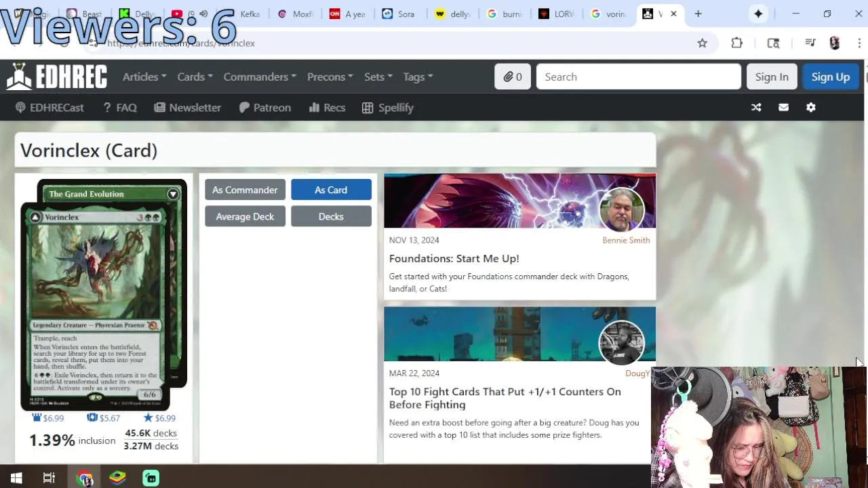The height and width of the screenshot is (488, 868).
Task: Select the As Commander view button
Action: pyautogui.click(x=245, y=190)
